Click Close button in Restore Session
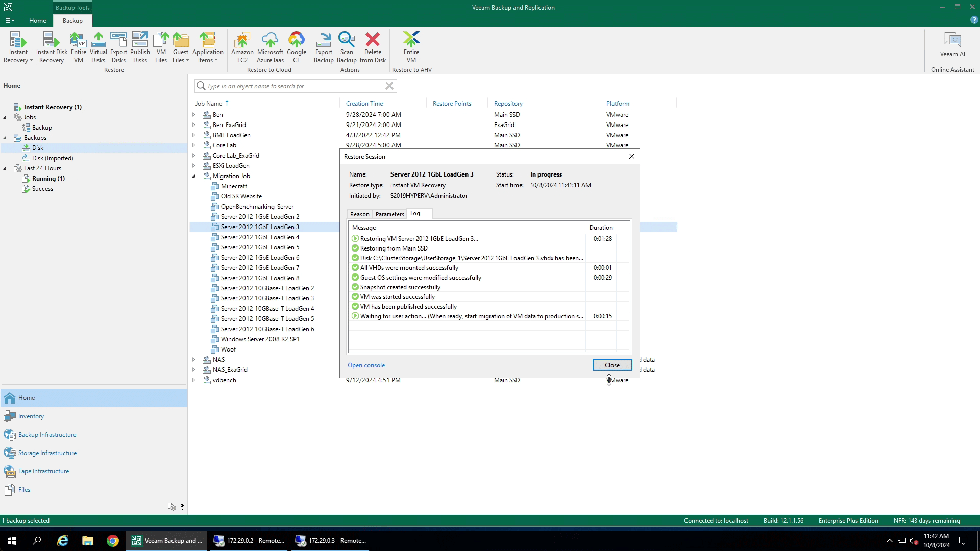980x551 pixels. (x=612, y=365)
